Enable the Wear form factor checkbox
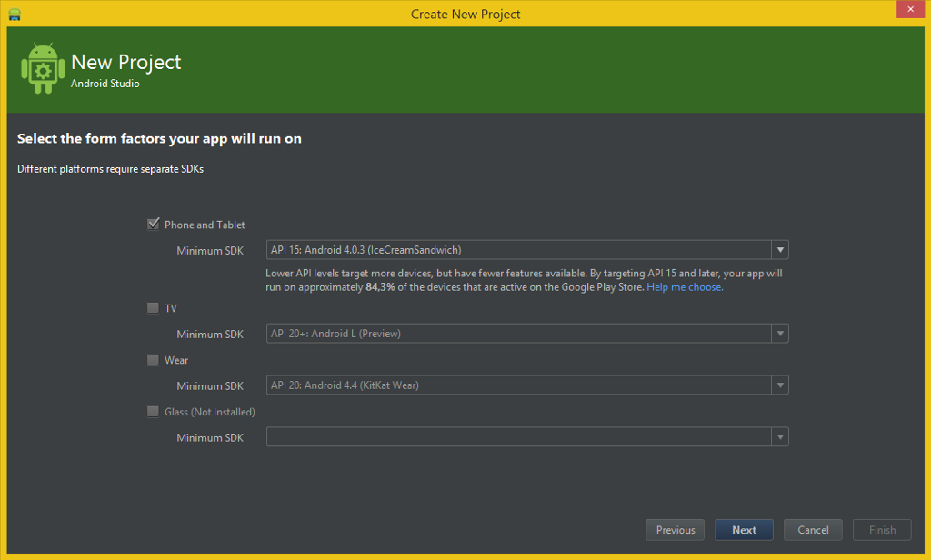Viewport: 931px width, 560px height. pos(153,360)
